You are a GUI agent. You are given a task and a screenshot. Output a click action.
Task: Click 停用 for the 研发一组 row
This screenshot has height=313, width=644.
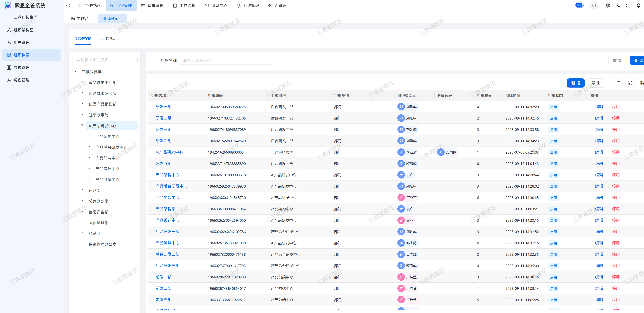click(x=615, y=107)
